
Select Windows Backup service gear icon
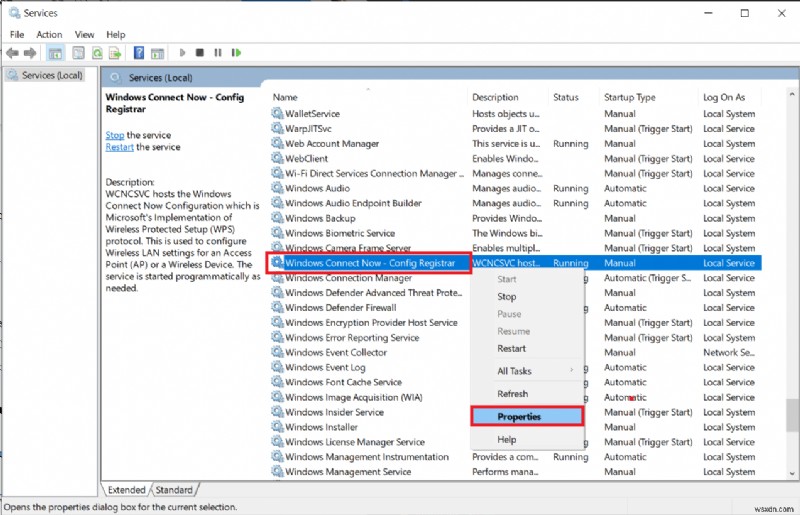(x=277, y=218)
